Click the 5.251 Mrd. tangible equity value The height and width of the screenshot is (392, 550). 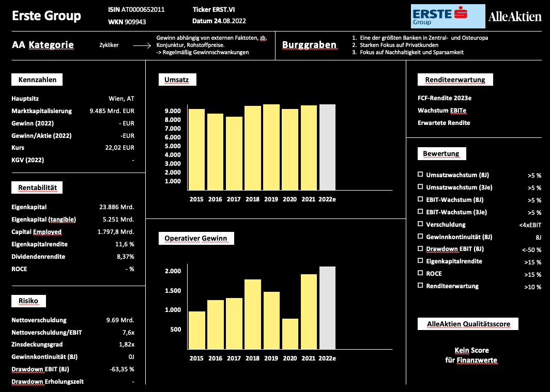pyautogui.click(x=118, y=219)
